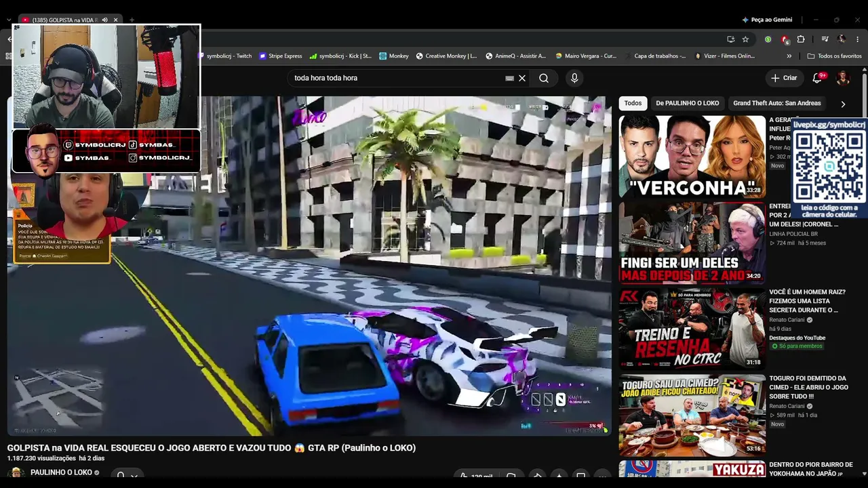Open the Mairo Vergara bookmark
Image resolution: width=868 pixels, height=488 pixels.
tap(586, 56)
